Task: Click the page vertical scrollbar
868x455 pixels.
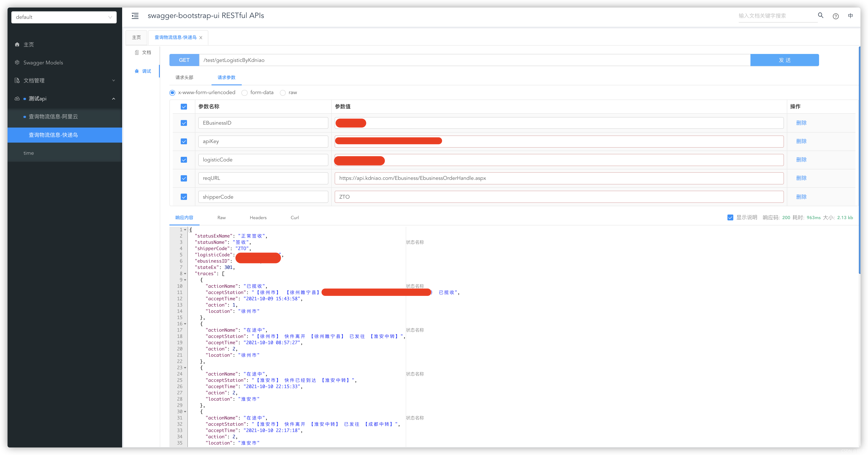Action: [x=859, y=160]
